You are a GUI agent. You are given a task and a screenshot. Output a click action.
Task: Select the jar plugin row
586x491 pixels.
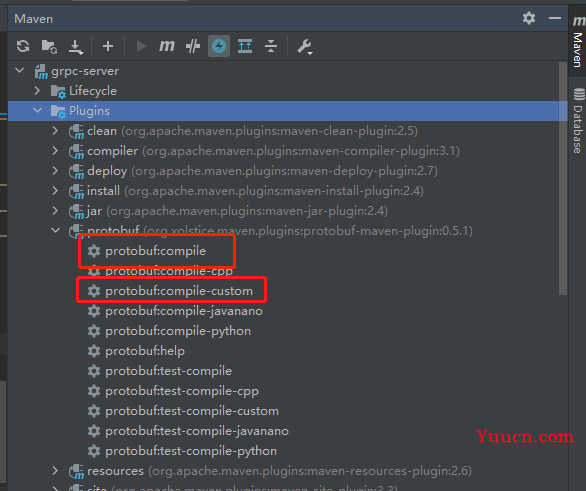(288, 211)
